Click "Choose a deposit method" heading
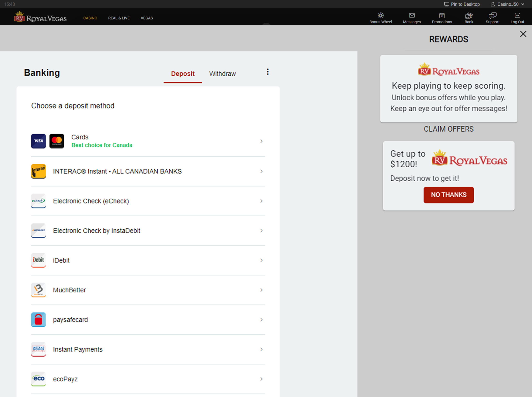 point(73,106)
